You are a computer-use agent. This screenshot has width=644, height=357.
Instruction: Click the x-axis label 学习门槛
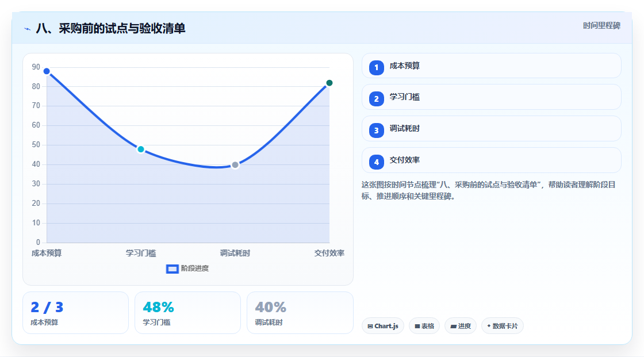pos(141,253)
